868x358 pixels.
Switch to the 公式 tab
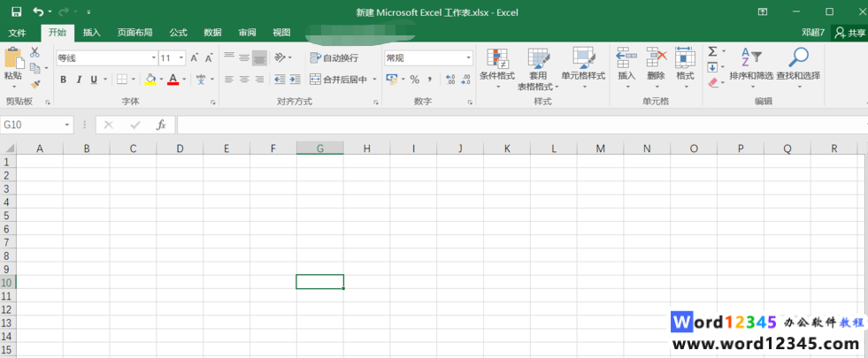click(178, 33)
